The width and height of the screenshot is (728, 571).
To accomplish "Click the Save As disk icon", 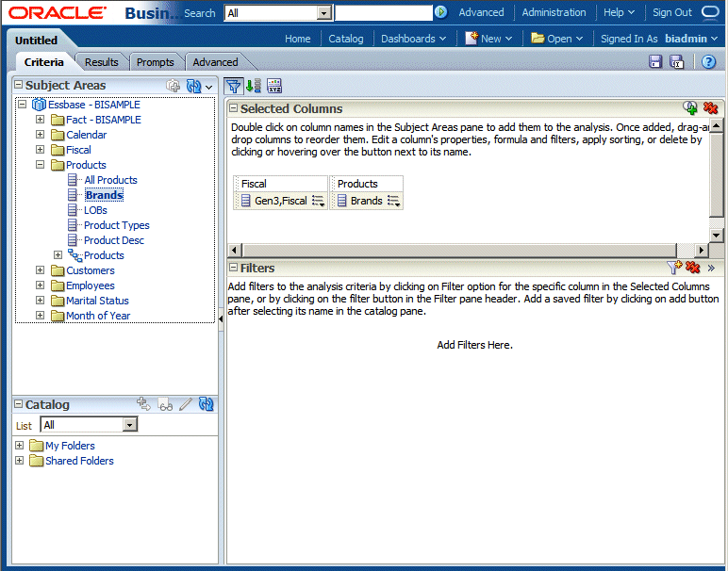I will (x=676, y=61).
